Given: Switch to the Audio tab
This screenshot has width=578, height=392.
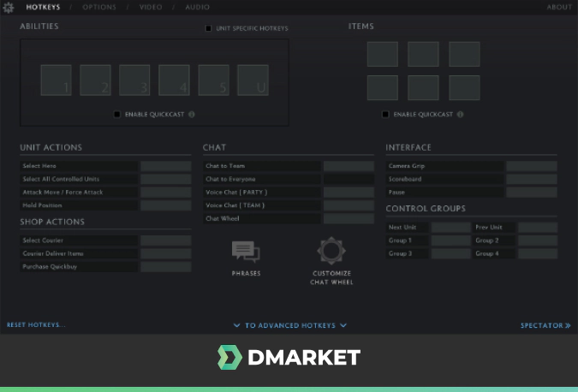Looking at the screenshot, I should pos(197,7).
